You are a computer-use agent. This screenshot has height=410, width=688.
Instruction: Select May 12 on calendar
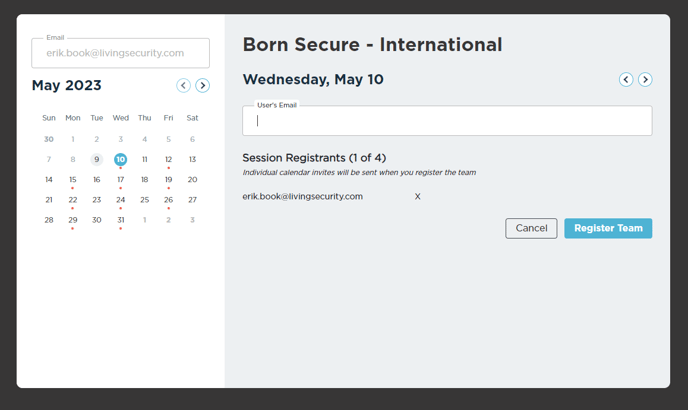pyautogui.click(x=168, y=159)
